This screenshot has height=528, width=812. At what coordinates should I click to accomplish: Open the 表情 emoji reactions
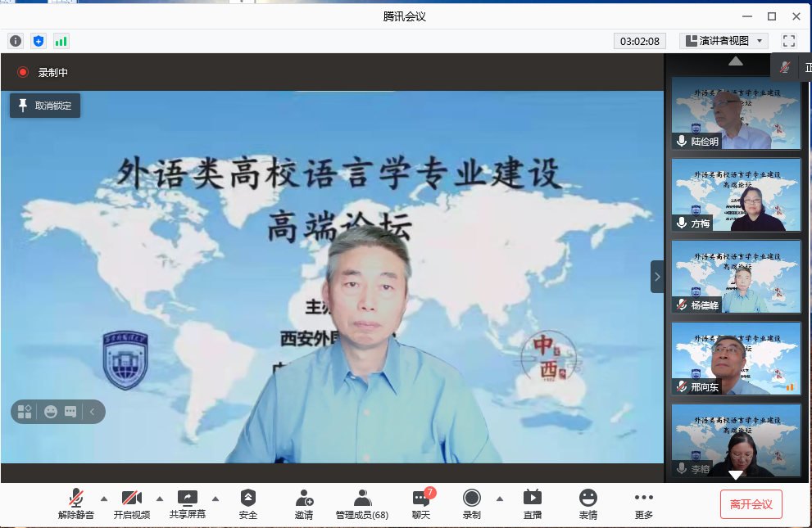(x=587, y=503)
